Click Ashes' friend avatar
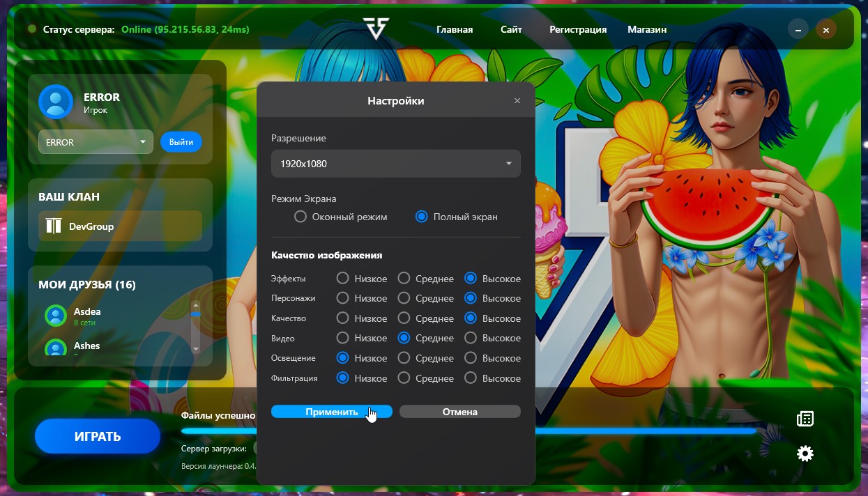This screenshot has height=496, width=868. pyautogui.click(x=56, y=348)
